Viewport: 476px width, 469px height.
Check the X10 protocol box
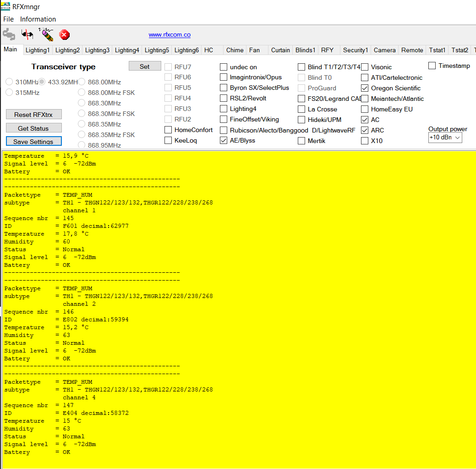365,141
